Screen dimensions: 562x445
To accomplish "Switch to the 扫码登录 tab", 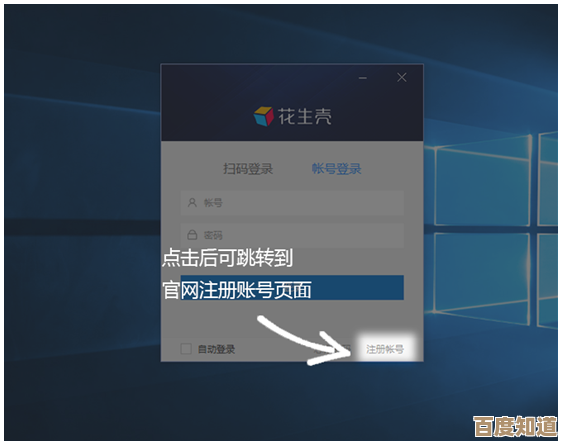I will [x=248, y=168].
